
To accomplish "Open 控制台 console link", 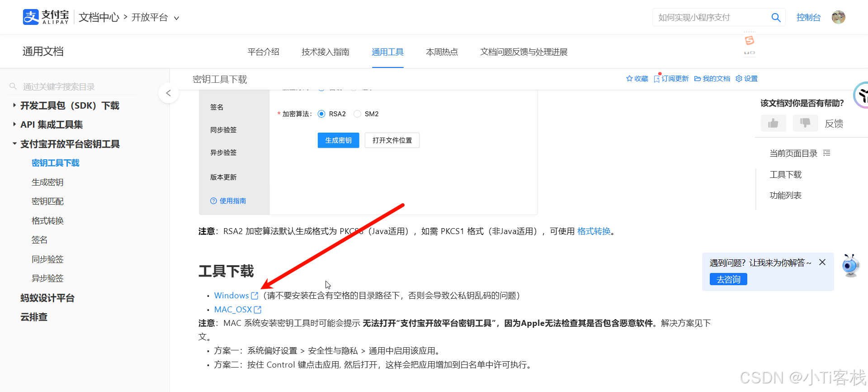I will [808, 18].
